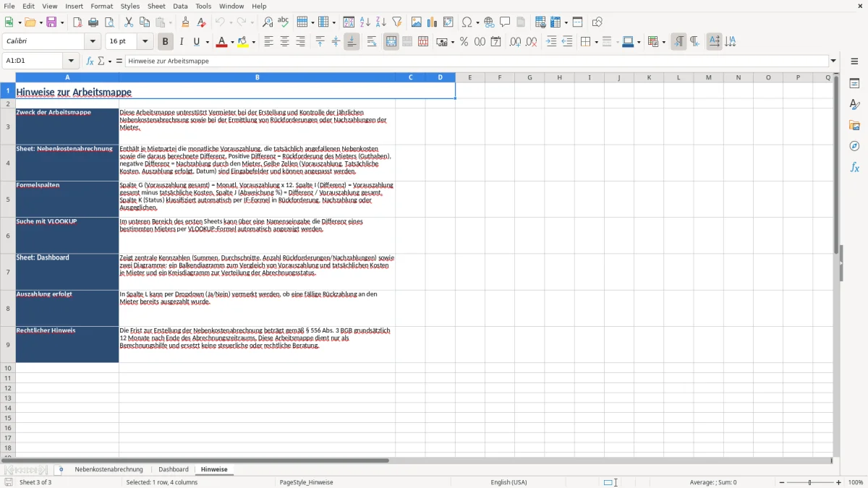
Task: Toggle Print Preview
Action: 109,22
